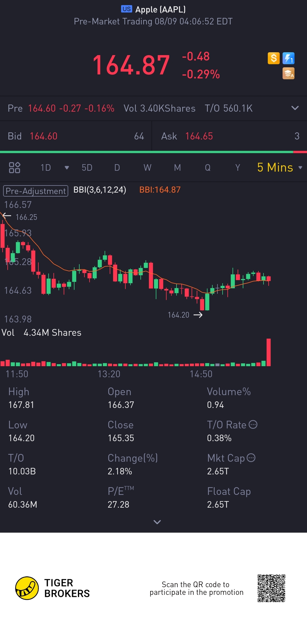Tap the BBI(3,6,12,24) indicator label

(99, 190)
